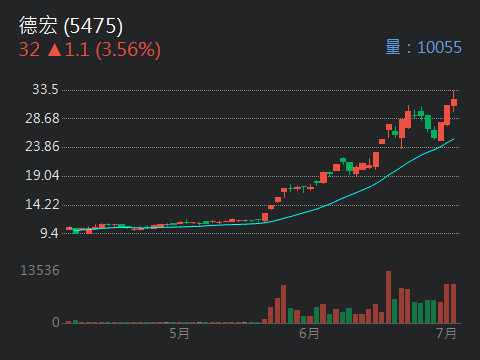Viewport: 480px width, 360px height.
Task: Click the stock title 德宏 (5475)
Action: click(x=71, y=26)
